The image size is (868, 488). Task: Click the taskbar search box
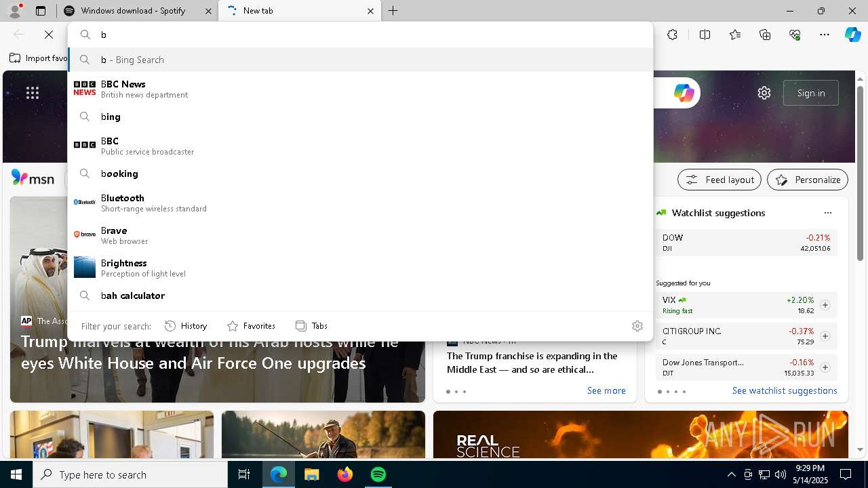click(130, 474)
